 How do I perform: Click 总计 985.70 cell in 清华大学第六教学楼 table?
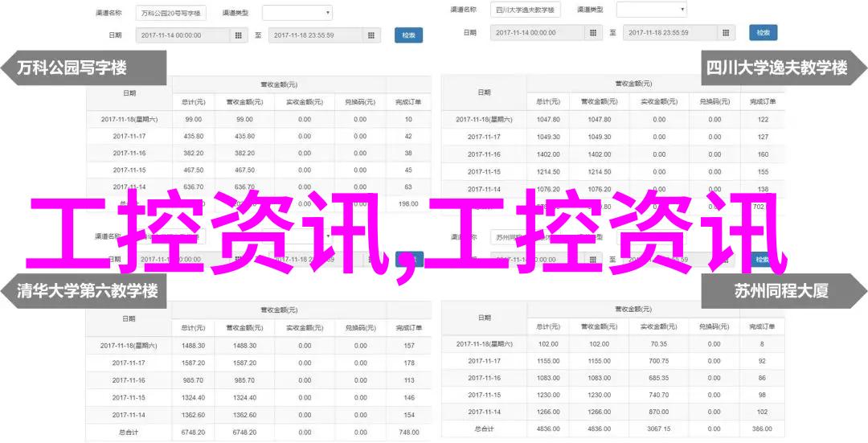pos(193,380)
